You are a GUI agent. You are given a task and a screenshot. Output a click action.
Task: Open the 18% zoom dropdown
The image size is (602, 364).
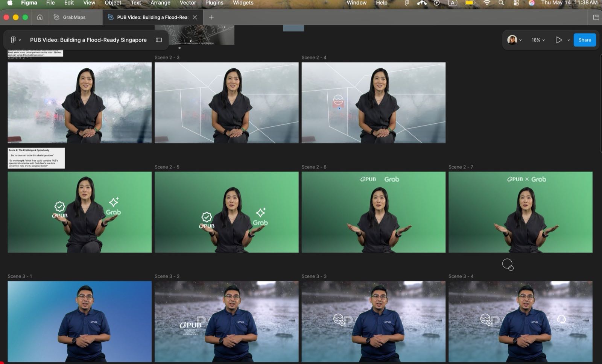click(538, 40)
